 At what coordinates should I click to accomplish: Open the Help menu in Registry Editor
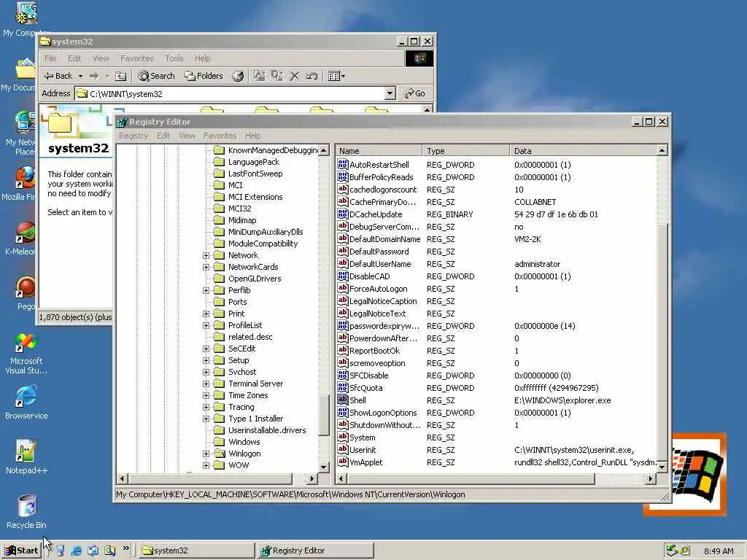252,136
